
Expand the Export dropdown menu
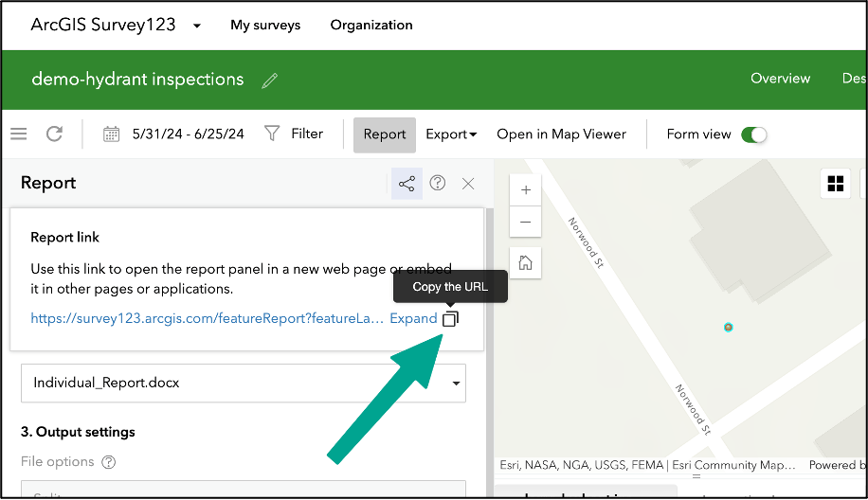pyautogui.click(x=451, y=134)
